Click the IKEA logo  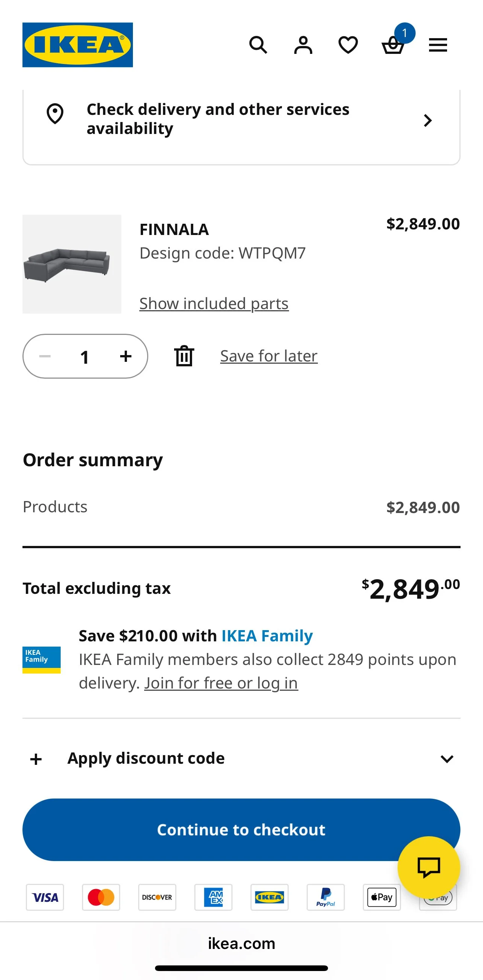point(78,45)
